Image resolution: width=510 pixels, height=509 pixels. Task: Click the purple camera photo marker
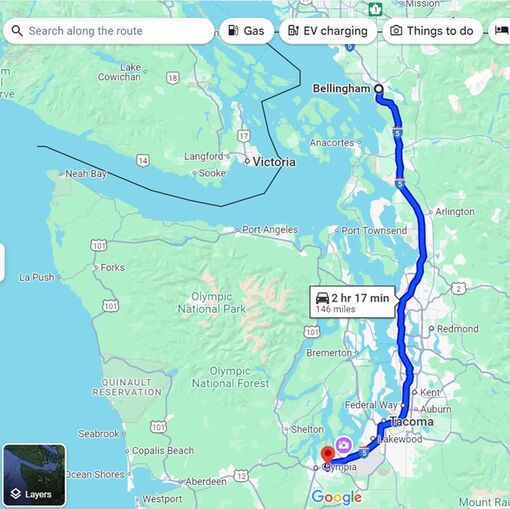(x=344, y=445)
